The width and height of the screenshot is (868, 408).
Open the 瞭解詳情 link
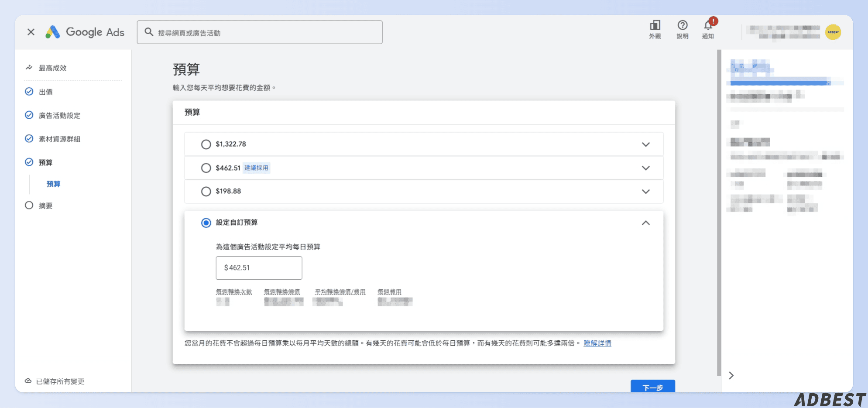point(597,343)
